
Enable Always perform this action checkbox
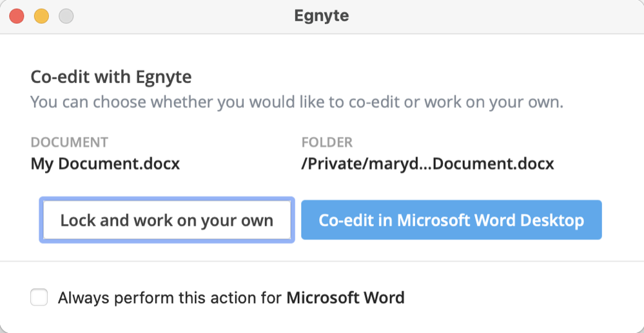click(39, 298)
